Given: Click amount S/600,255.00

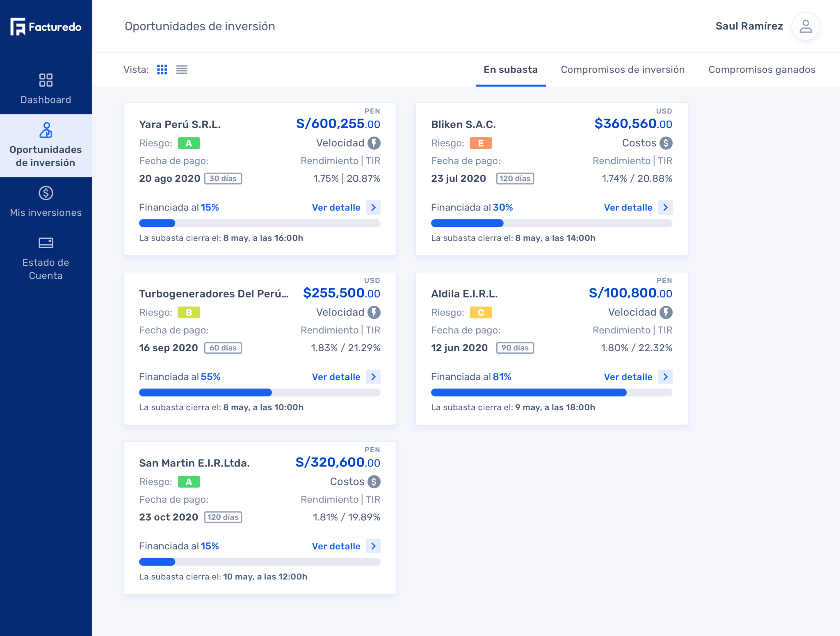Looking at the screenshot, I should coord(338,124).
